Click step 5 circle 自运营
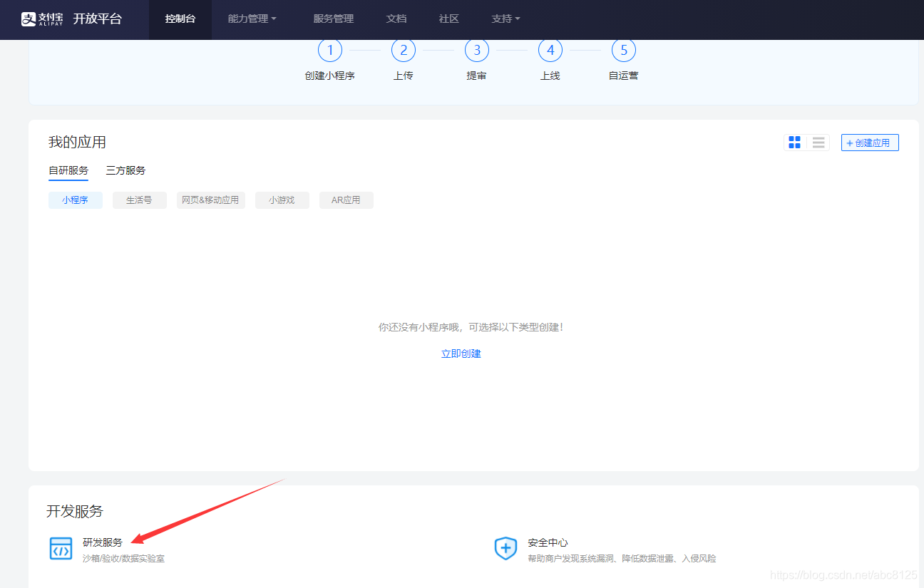Image resolution: width=924 pixels, height=588 pixels. tap(624, 51)
